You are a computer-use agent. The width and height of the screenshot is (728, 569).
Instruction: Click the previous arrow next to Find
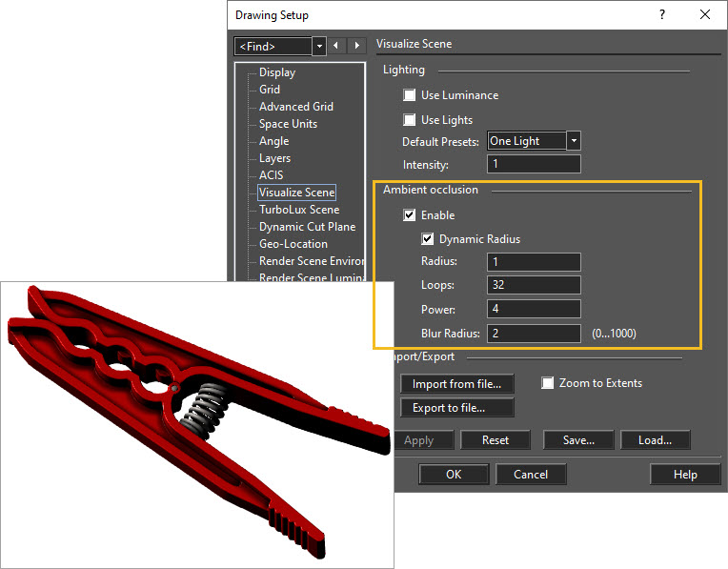point(335,46)
